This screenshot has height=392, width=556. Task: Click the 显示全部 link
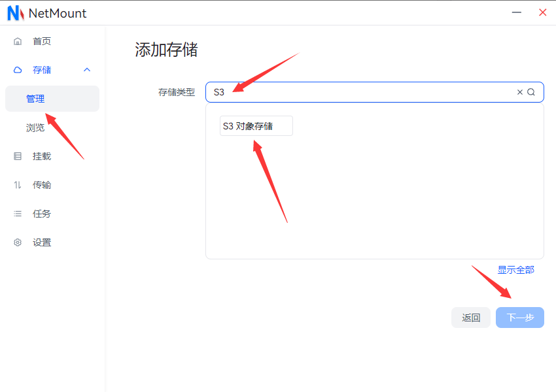coord(515,270)
